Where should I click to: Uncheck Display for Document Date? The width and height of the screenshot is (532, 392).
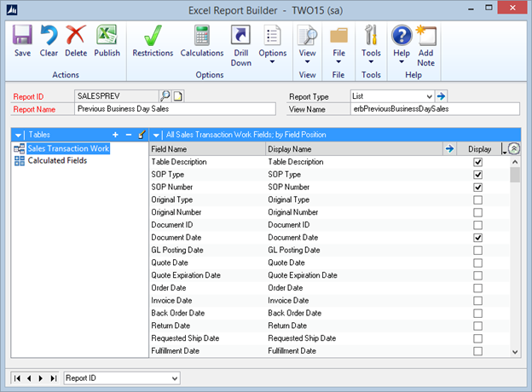tap(477, 238)
